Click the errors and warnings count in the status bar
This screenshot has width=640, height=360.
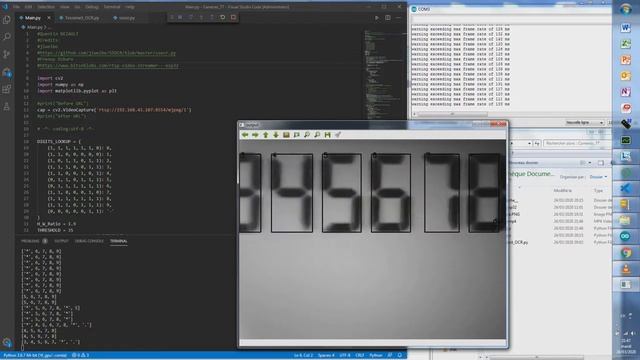[80, 356]
